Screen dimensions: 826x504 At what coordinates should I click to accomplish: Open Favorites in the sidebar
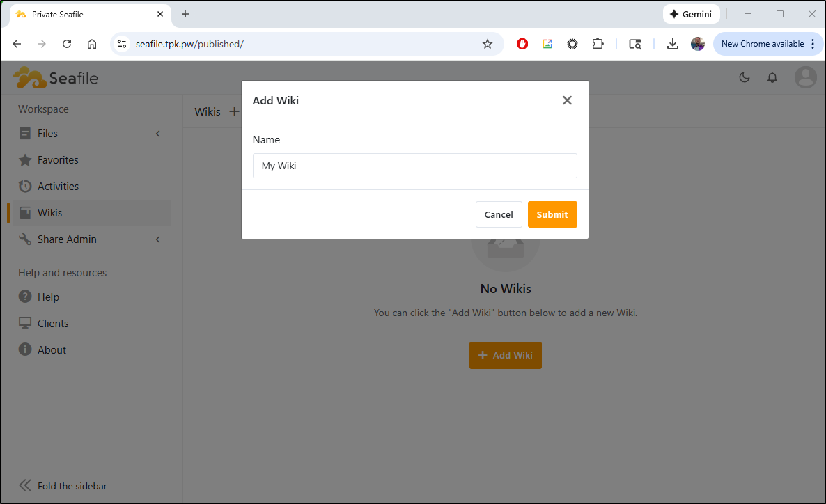58,160
